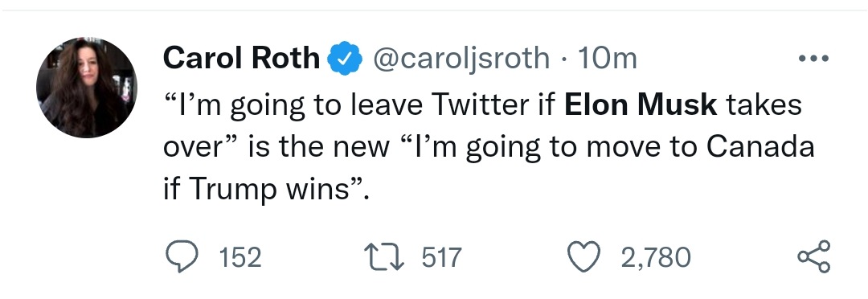Click the blue verified checkmark badge

pos(346,58)
